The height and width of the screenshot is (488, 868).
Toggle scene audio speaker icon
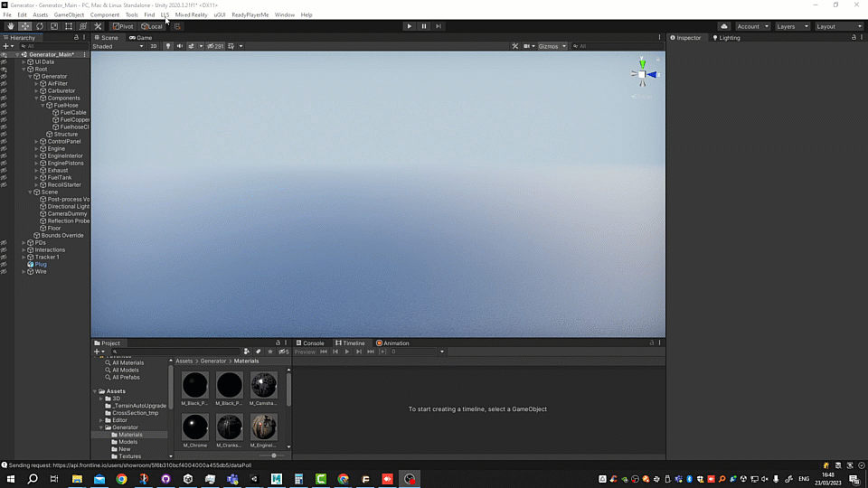coord(179,46)
